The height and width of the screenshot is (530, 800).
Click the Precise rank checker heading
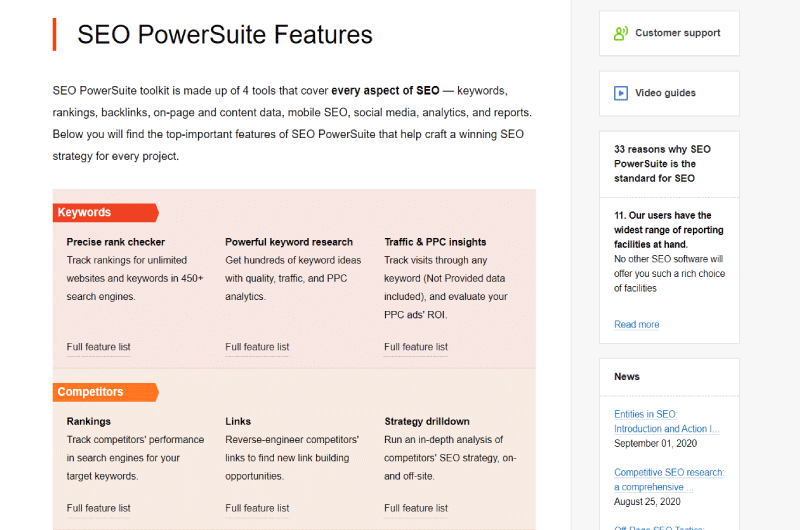coord(115,242)
